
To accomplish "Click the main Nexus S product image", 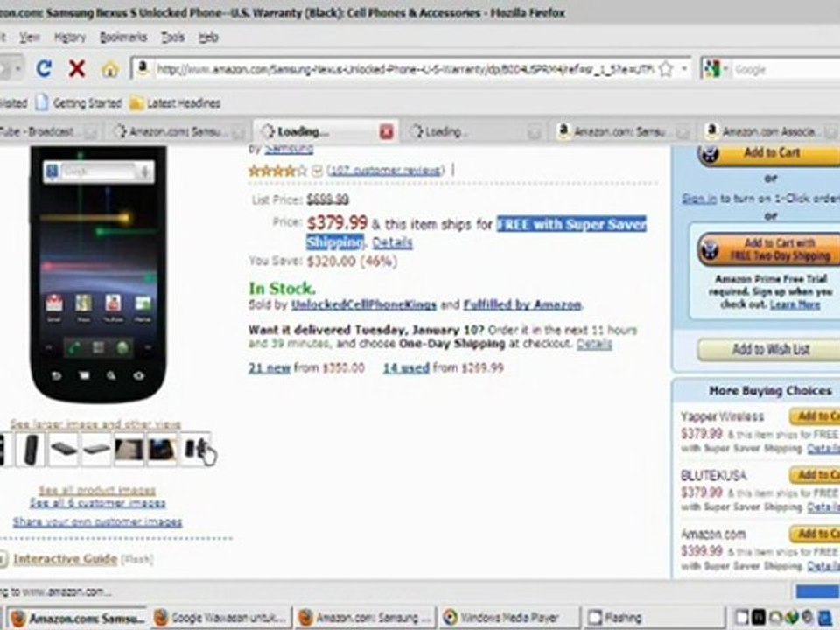I will [x=99, y=273].
